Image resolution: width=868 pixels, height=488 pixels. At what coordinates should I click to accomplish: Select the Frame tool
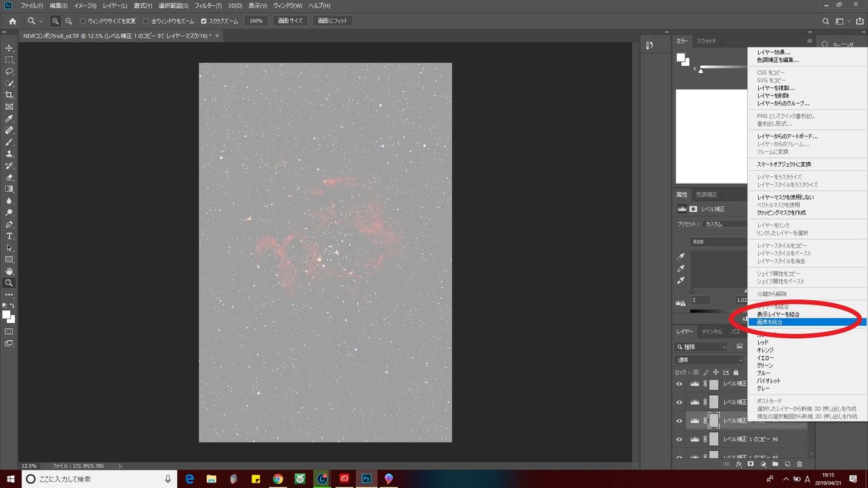click(9, 106)
